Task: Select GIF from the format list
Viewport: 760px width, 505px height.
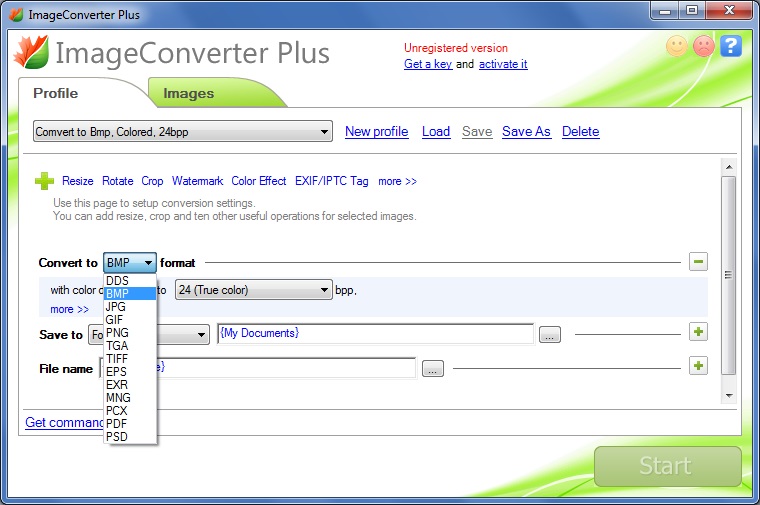Action: 130,320
